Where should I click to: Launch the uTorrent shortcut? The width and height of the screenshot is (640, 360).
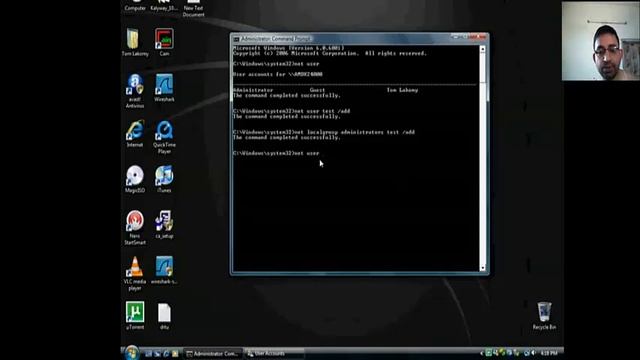point(135,316)
